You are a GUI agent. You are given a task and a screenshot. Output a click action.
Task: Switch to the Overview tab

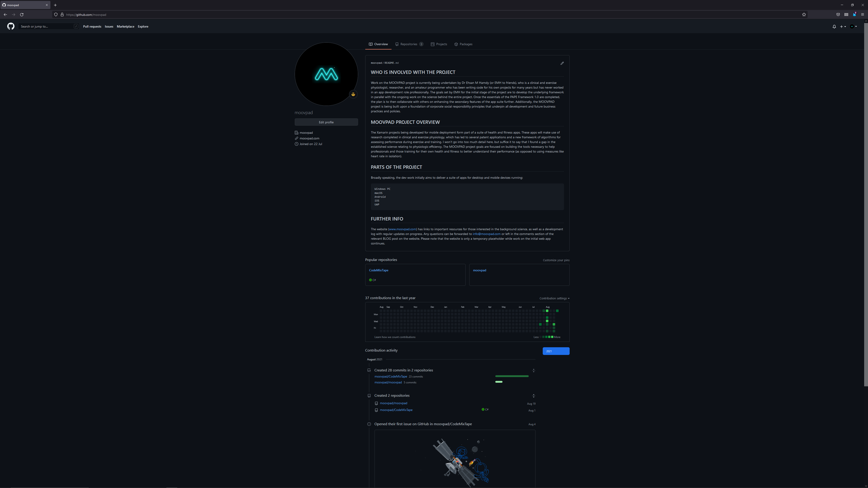(x=378, y=44)
